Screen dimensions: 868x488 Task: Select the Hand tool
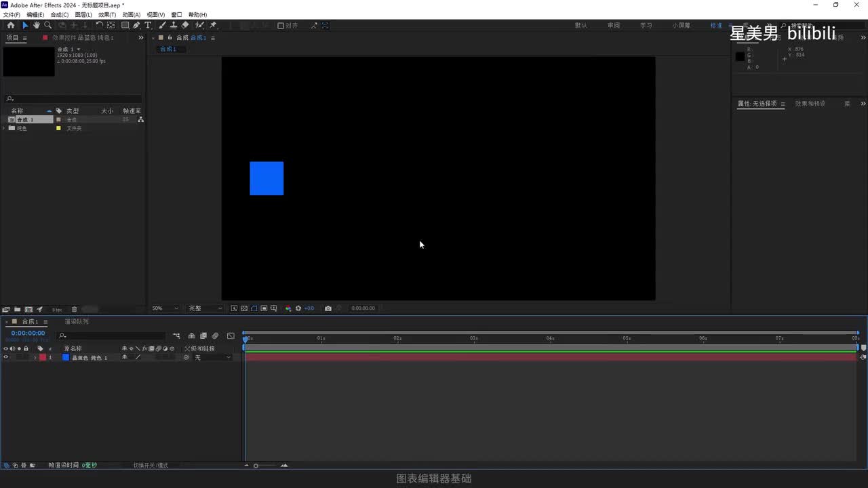tap(36, 25)
